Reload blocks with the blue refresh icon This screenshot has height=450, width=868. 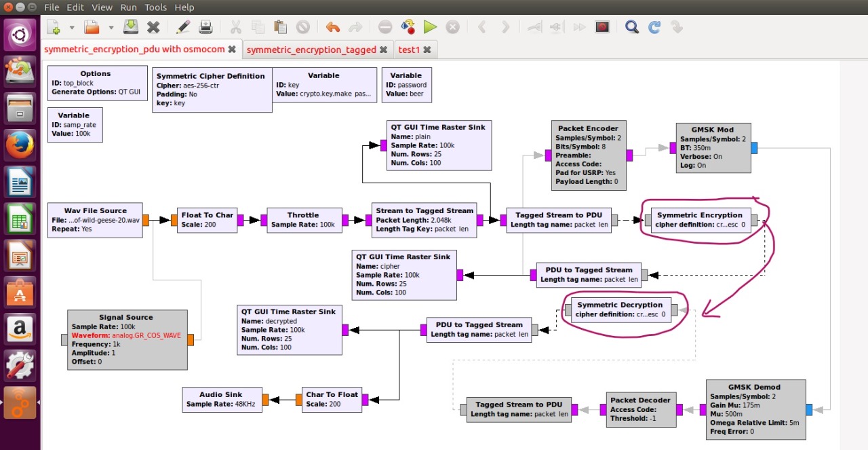(x=654, y=27)
